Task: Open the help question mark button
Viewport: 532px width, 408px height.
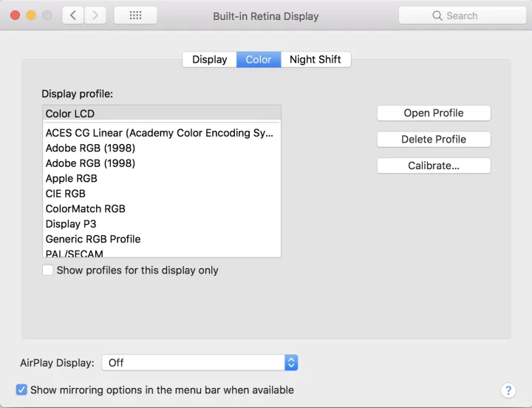Action: click(508, 390)
